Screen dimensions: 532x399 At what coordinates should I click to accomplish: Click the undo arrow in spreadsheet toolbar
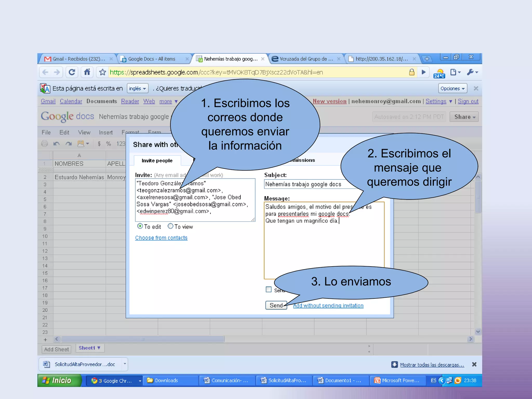(56, 143)
